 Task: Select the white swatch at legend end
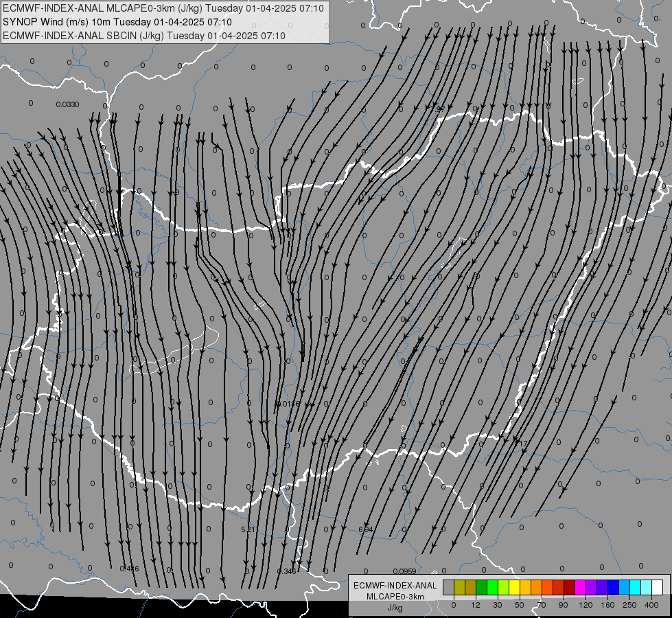click(657, 587)
